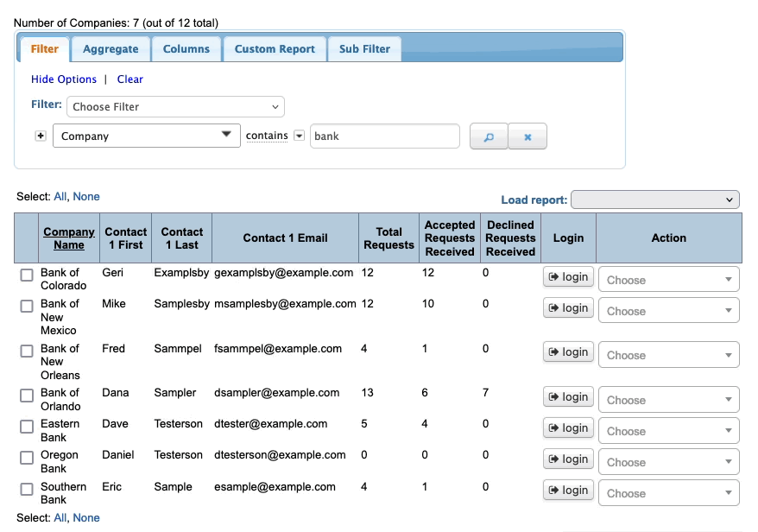Open the Choose Filter dropdown
Screen dimensions: 758x532
click(175, 107)
